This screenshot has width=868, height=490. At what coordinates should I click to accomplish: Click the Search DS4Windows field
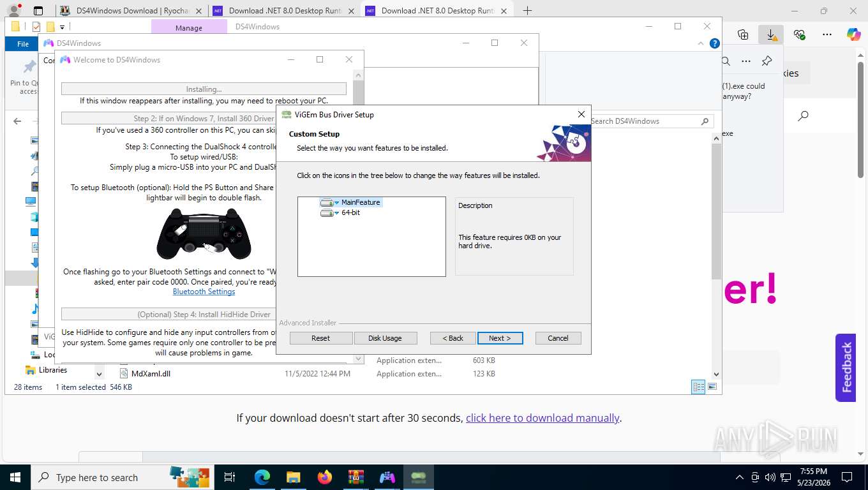(x=650, y=121)
